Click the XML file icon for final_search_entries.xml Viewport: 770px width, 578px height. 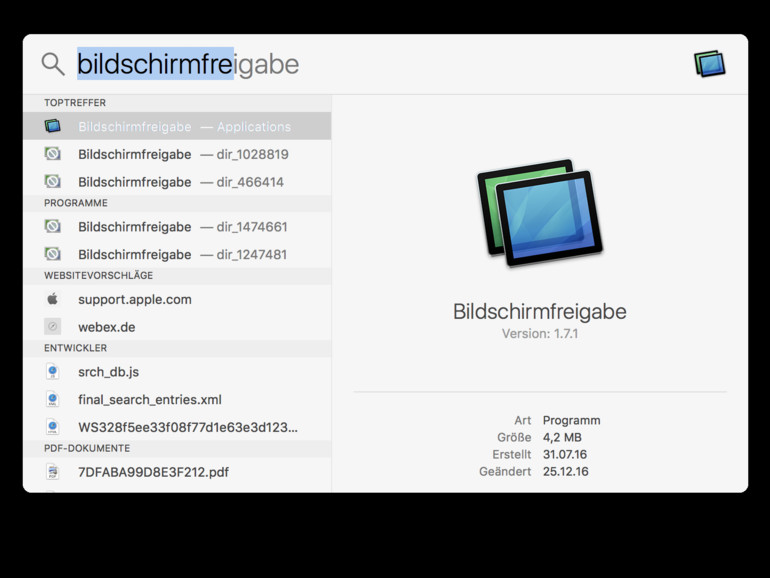[x=53, y=399]
